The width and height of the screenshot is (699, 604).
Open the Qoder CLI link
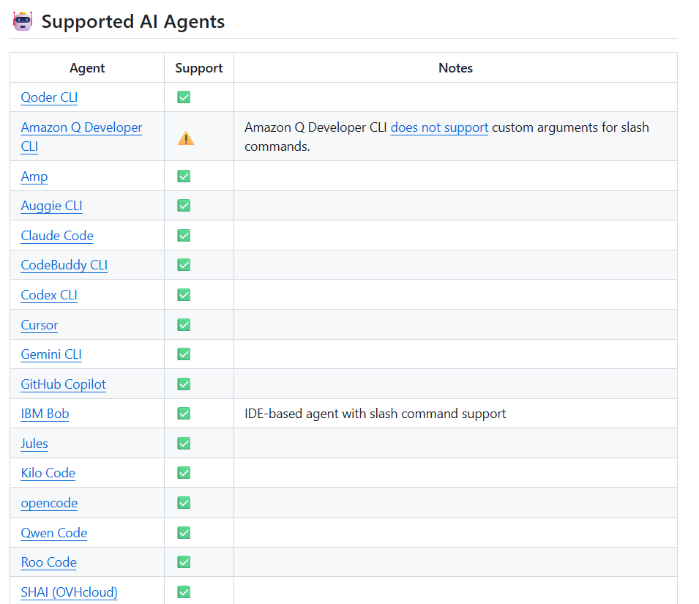(x=49, y=97)
